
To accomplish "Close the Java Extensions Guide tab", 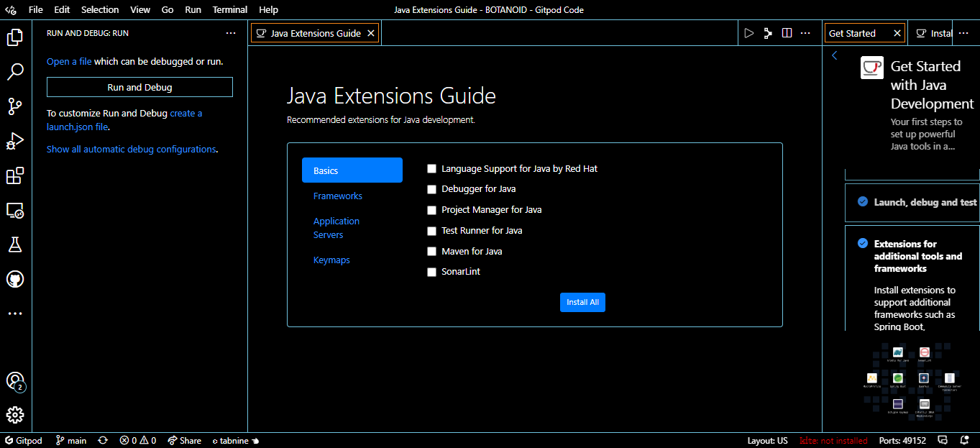I will (x=371, y=33).
